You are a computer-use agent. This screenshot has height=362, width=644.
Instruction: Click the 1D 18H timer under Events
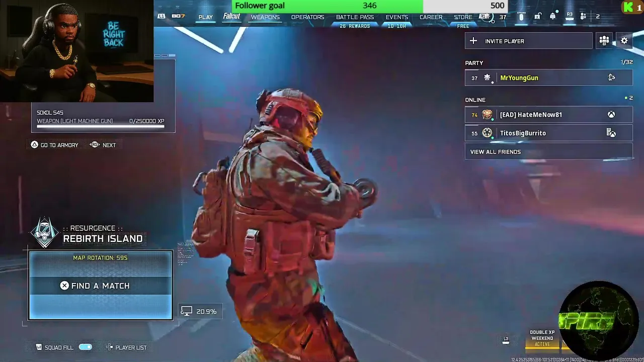pyautogui.click(x=397, y=26)
